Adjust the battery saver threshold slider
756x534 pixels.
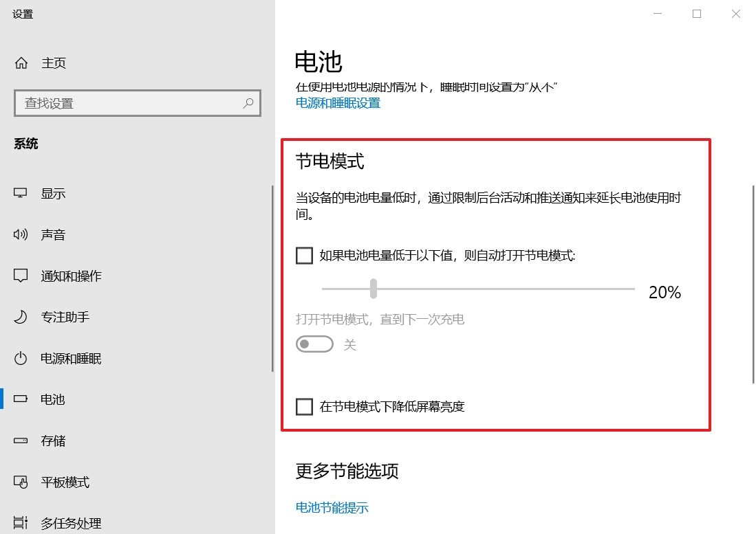coord(374,290)
